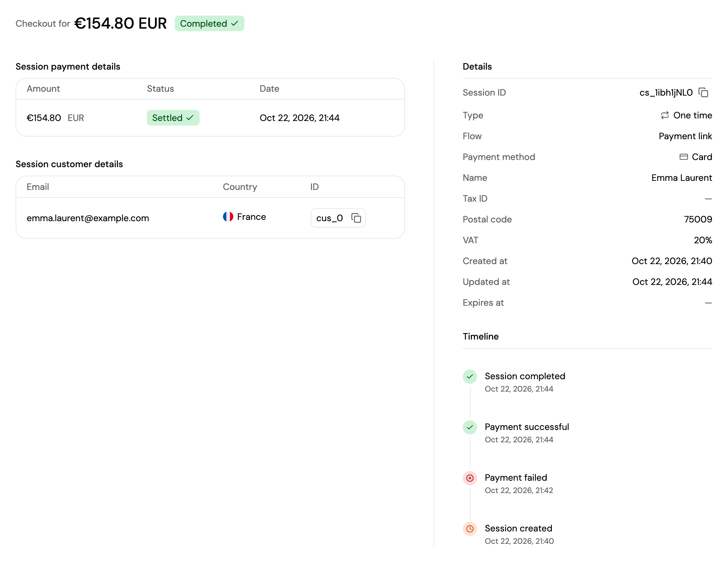Click the payment date Oct 22, 2026, 21:44
728x562 pixels.
299,118
